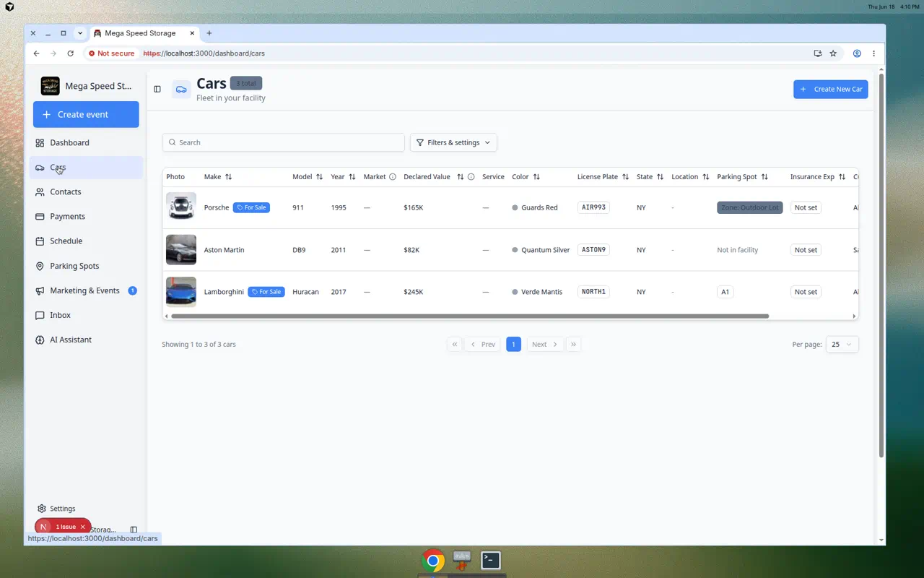Open Schedule in the sidebar
This screenshot has width=924, height=578.
[86, 241]
